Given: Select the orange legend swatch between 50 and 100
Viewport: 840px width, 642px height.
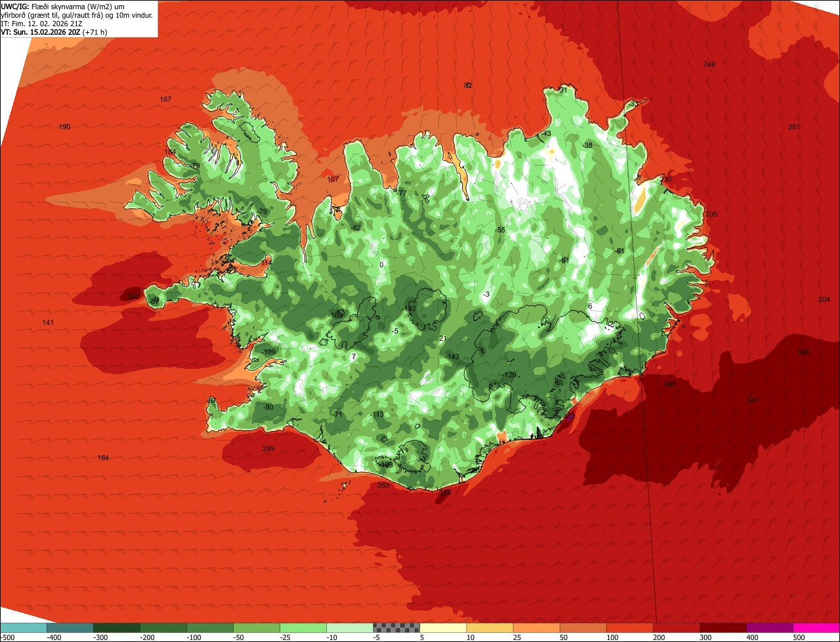Looking at the screenshot, I should click(x=583, y=627).
